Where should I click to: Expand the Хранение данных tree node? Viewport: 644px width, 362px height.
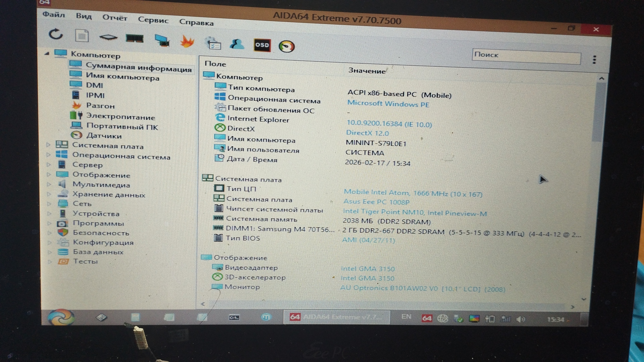[x=49, y=194]
